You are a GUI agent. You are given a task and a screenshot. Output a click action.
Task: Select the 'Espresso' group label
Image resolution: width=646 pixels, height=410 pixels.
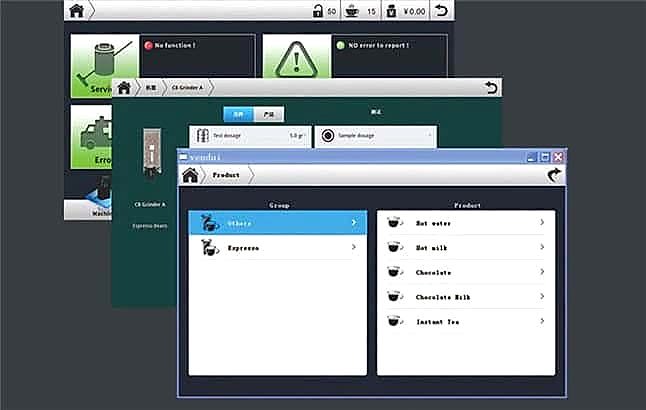tap(243, 248)
